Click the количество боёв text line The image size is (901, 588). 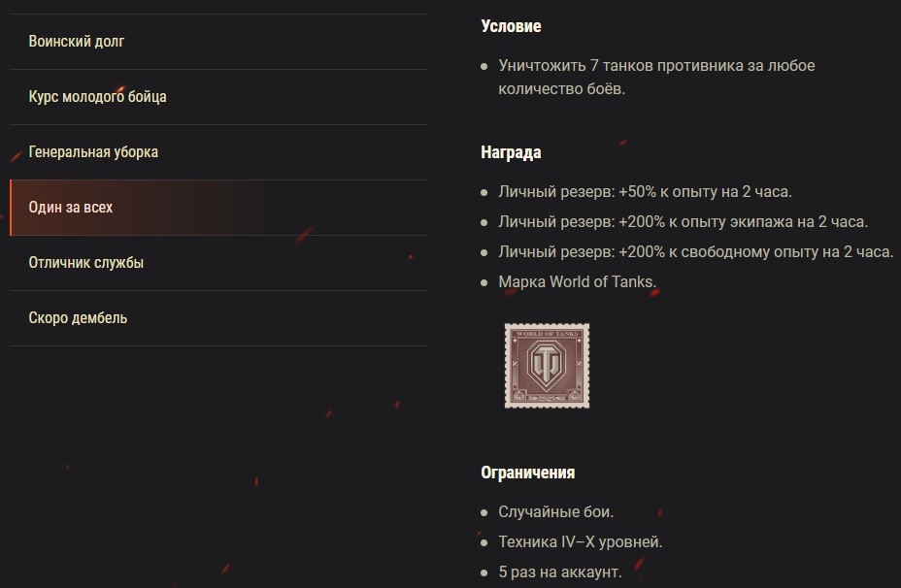tap(562, 88)
